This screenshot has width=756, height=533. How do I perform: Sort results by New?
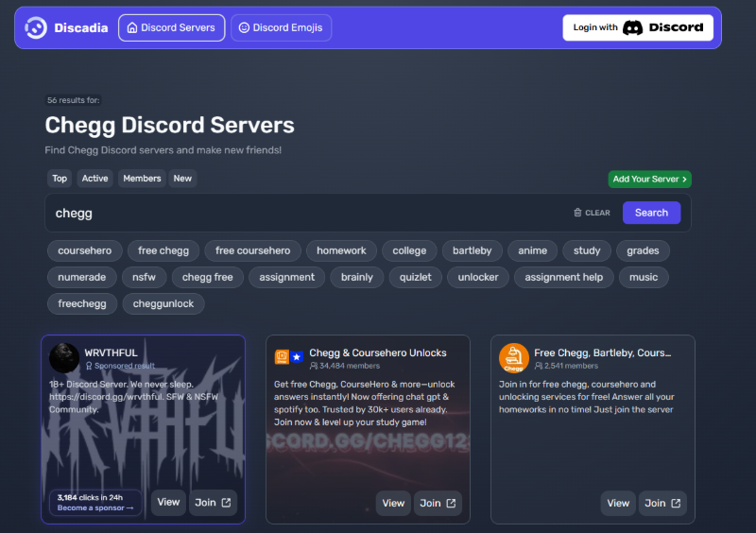coord(182,179)
